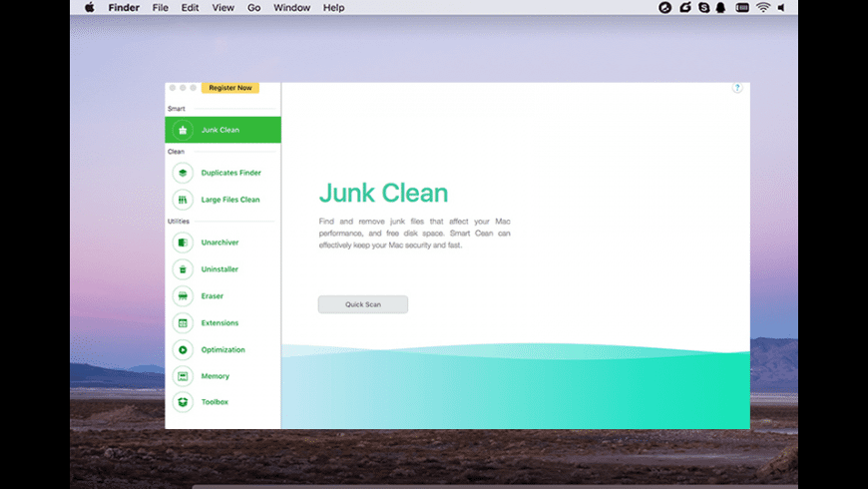Click the Unarchiver utility icon

pos(183,243)
